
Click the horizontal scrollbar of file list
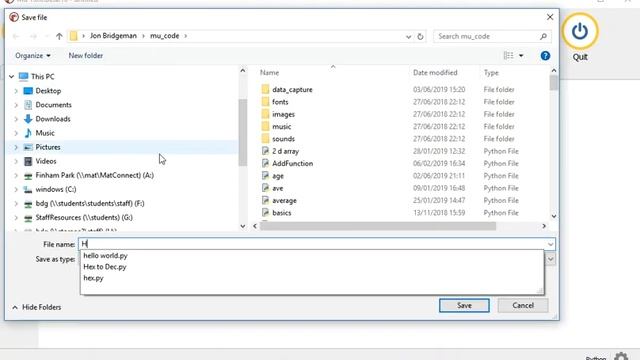[x=378, y=226]
